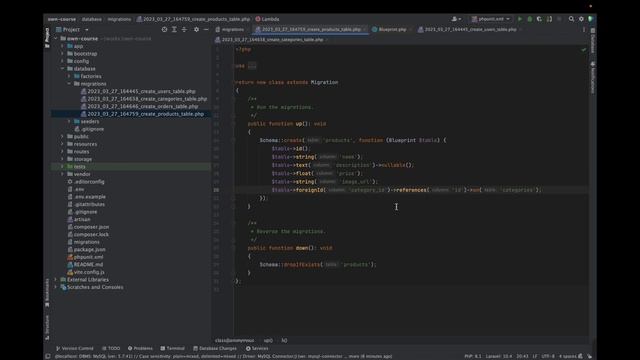The image size is (640, 360).
Task: Open the TODO tool window
Action: click(x=111, y=349)
